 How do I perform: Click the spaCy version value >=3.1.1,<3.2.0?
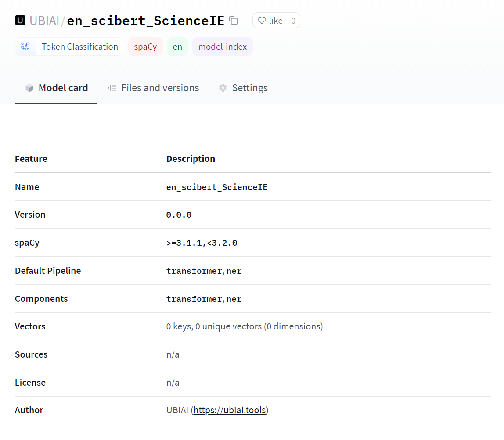202,243
